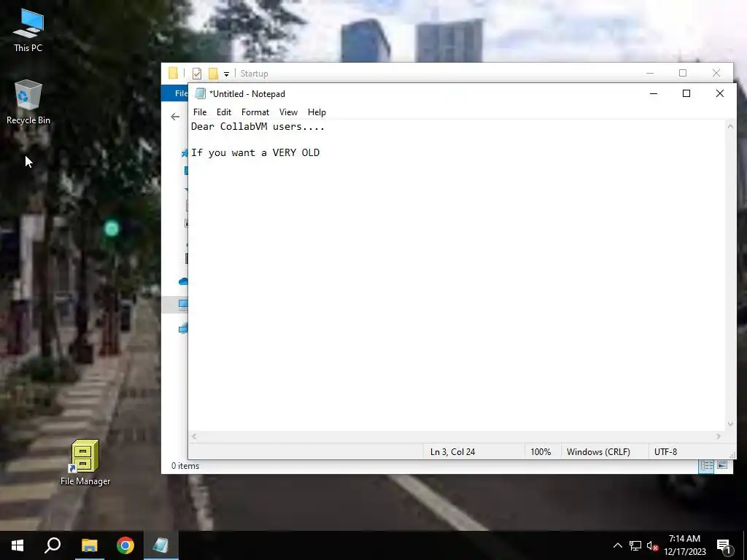The height and width of the screenshot is (560, 747).
Task: Launch Google Chrome from taskbar
Action: tap(125, 545)
